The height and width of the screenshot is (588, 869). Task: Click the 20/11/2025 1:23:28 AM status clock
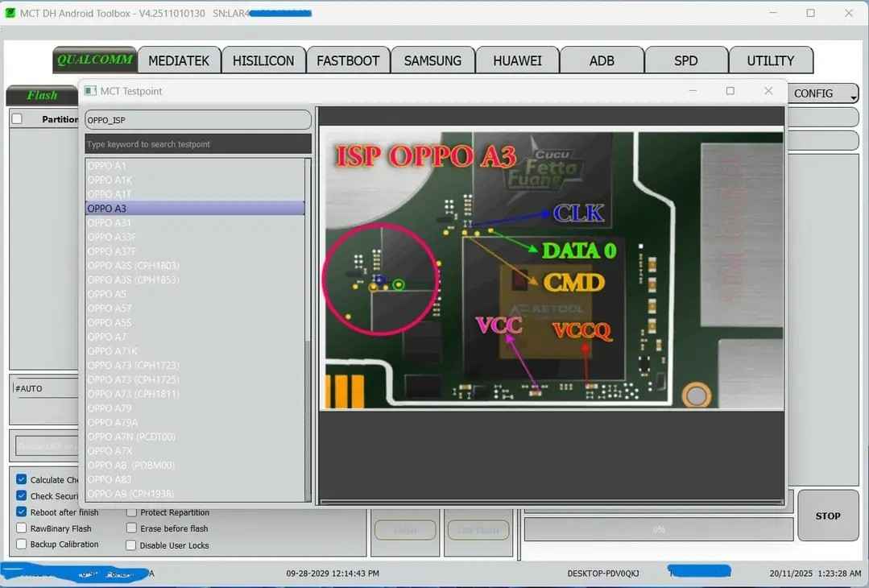(815, 573)
